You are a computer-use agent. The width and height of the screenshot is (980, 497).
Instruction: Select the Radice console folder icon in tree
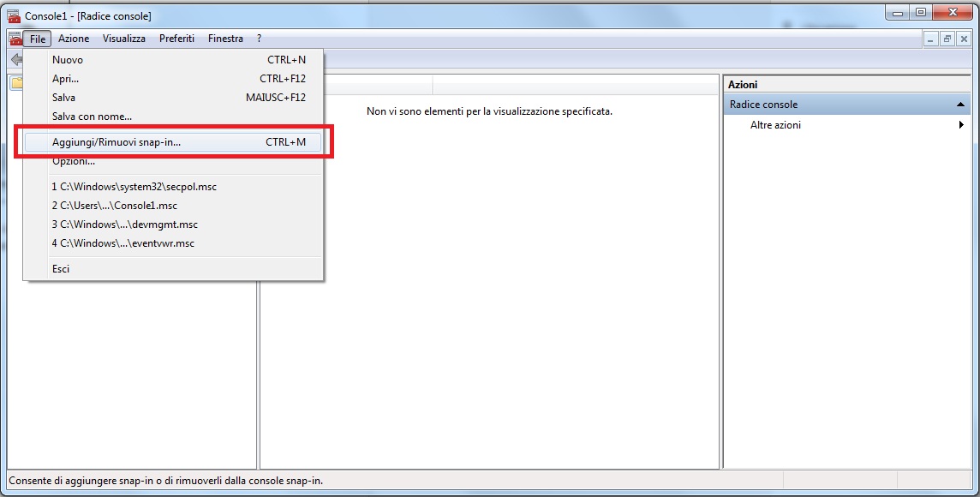pyautogui.click(x=17, y=82)
